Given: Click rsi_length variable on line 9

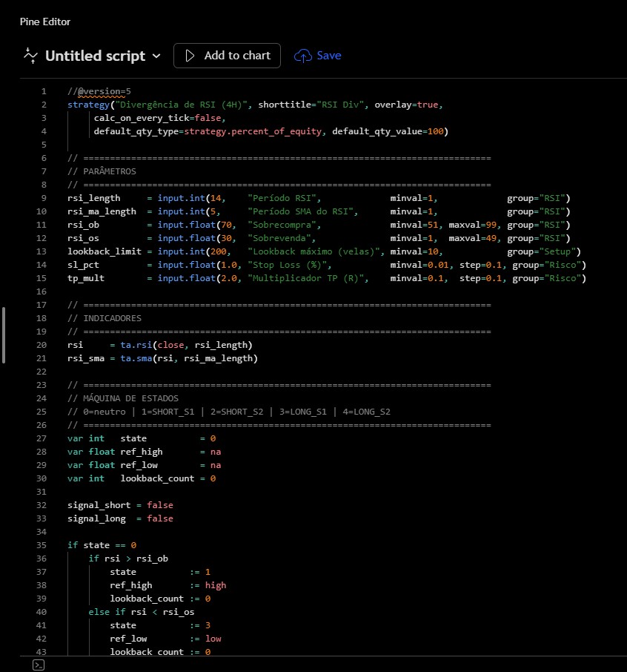Looking at the screenshot, I should click(94, 198).
